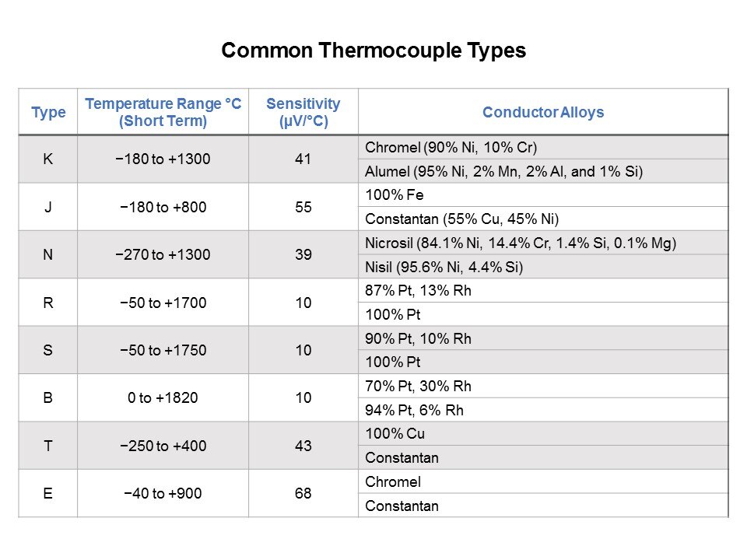Select the Nicrosil alloy composition cell
The width and height of the screenshot is (747, 560).
(543, 243)
